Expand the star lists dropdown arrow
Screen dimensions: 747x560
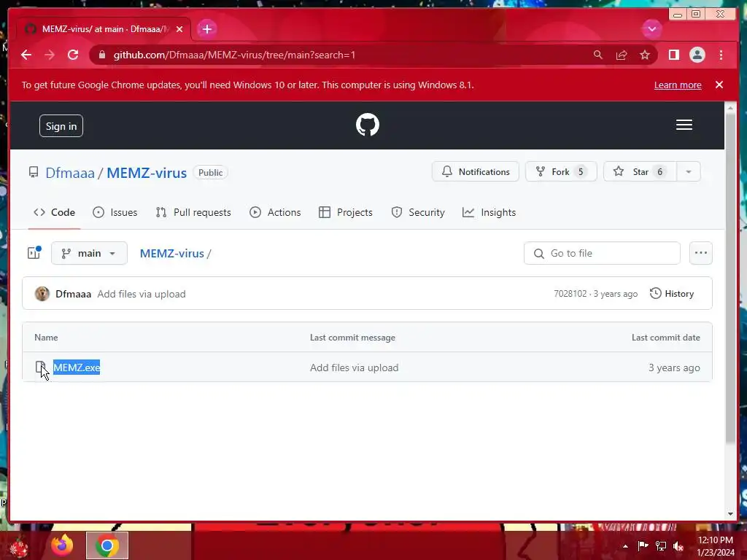689,171
